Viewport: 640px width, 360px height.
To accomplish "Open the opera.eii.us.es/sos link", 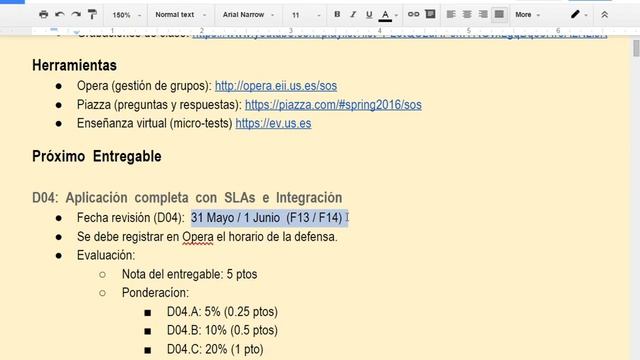I will [x=276, y=86].
